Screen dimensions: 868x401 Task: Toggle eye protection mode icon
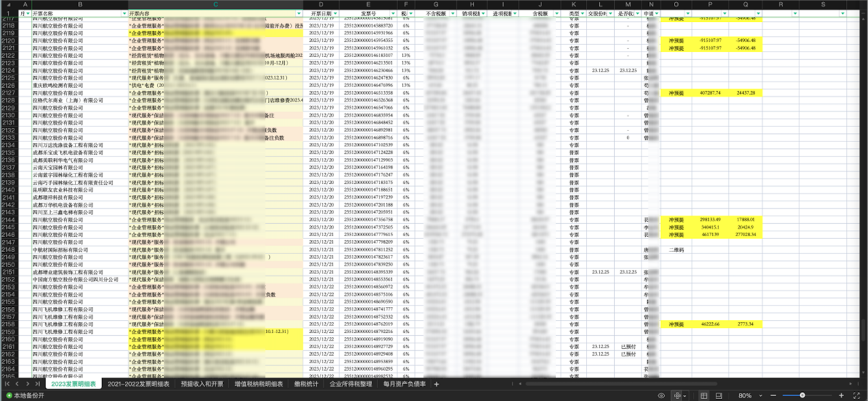point(661,396)
